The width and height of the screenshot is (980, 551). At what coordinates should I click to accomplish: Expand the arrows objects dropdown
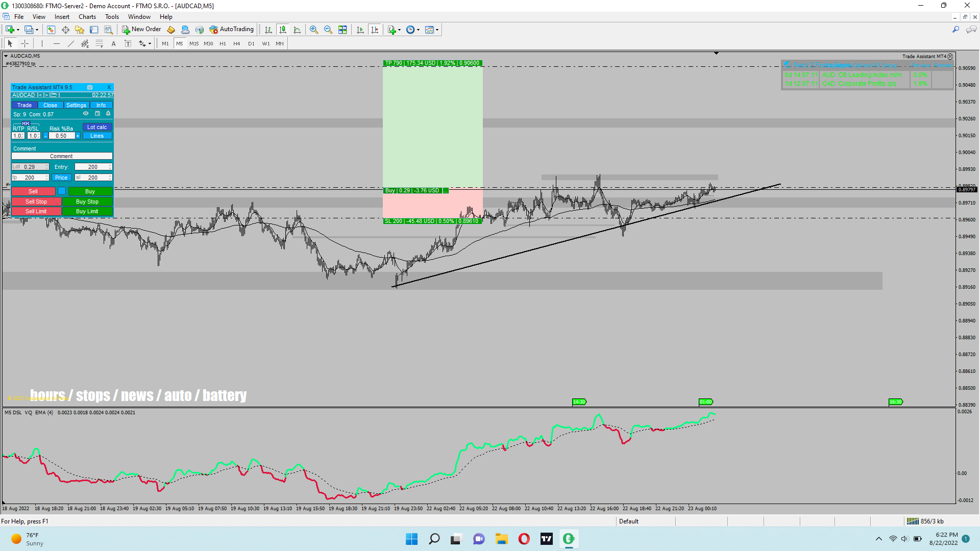click(150, 44)
